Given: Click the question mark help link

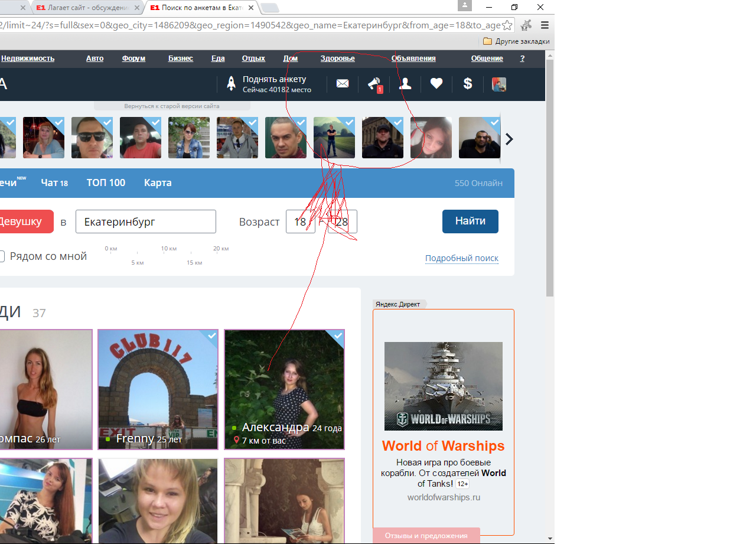Looking at the screenshot, I should point(522,58).
